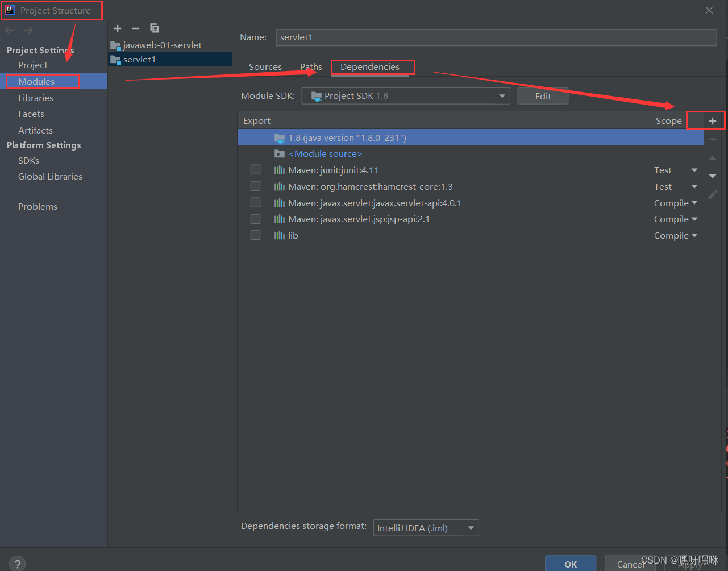728x571 pixels.
Task: Click the library icon of jsp-api:2.1
Action: [x=280, y=219]
